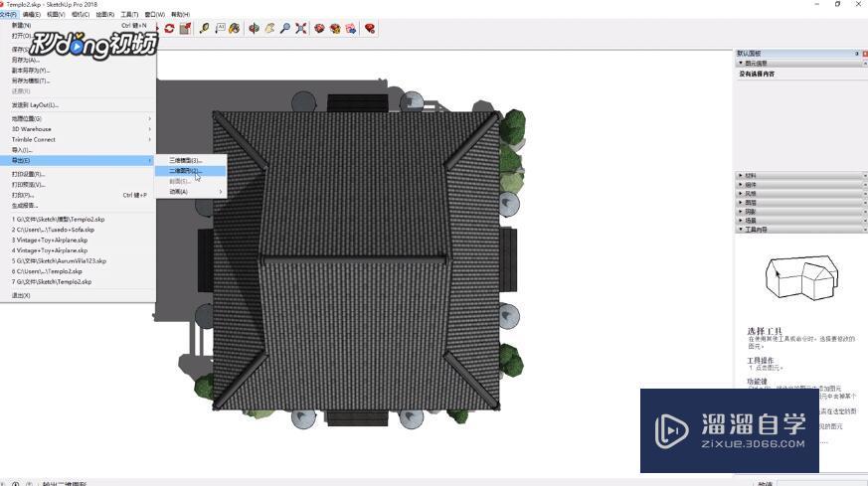Open the 编辑(E) menu
868x486 pixels.
click(x=32, y=14)
